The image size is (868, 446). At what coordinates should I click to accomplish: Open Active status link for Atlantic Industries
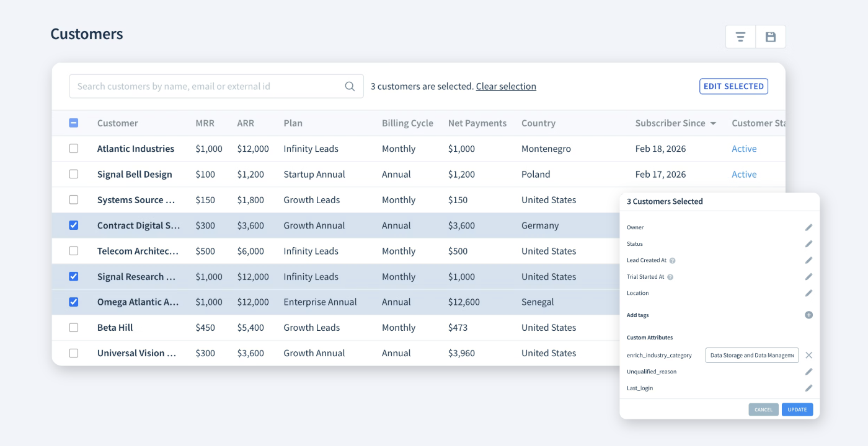coord(743,149)
